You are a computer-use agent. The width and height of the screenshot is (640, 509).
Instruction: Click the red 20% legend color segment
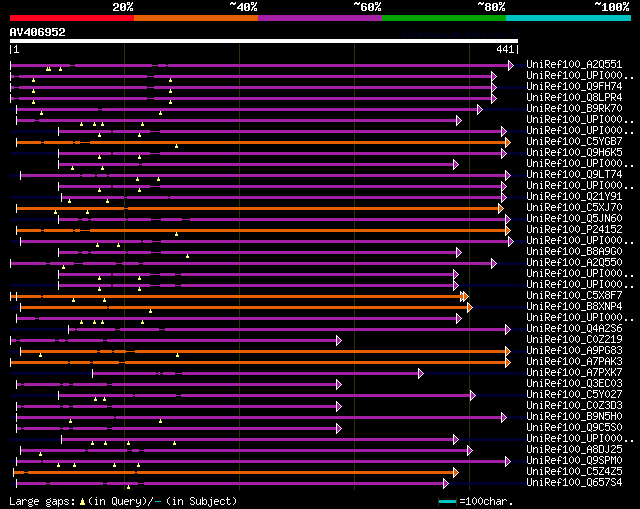pos(72,18)
